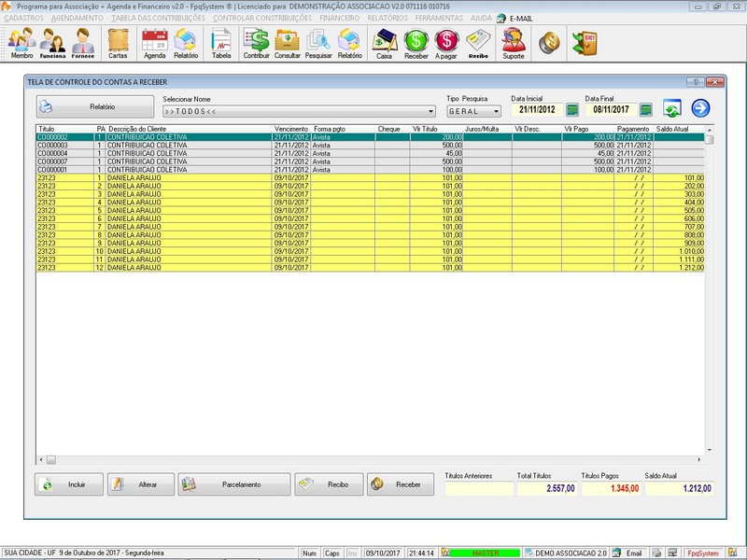Viewport: 747px width, 560px height.
Task: Click the horizontal scrollbar right arrow
Action: coord(698,459)
